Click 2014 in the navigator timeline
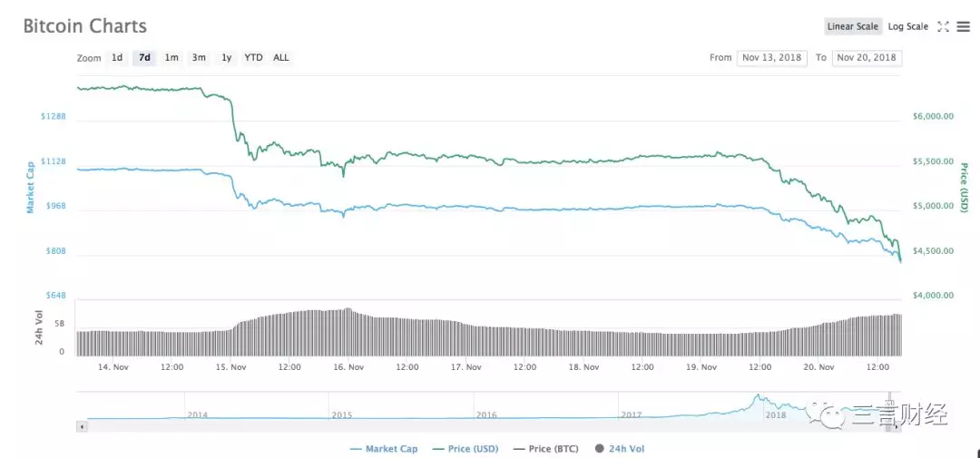This screenshot has height=458, width=980. [198, 414]
